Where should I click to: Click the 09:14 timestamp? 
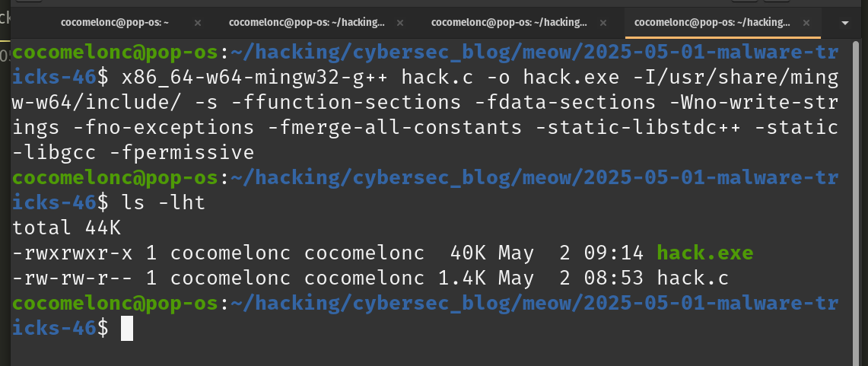[613, 253]
